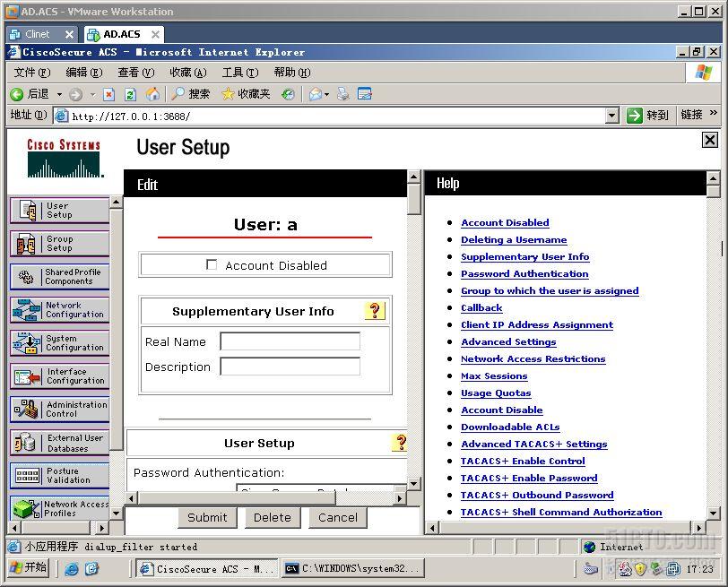Open the 帮助(H) menu
Image resolution: width=728 pixels, height=587 pixels.
point(292,73)
